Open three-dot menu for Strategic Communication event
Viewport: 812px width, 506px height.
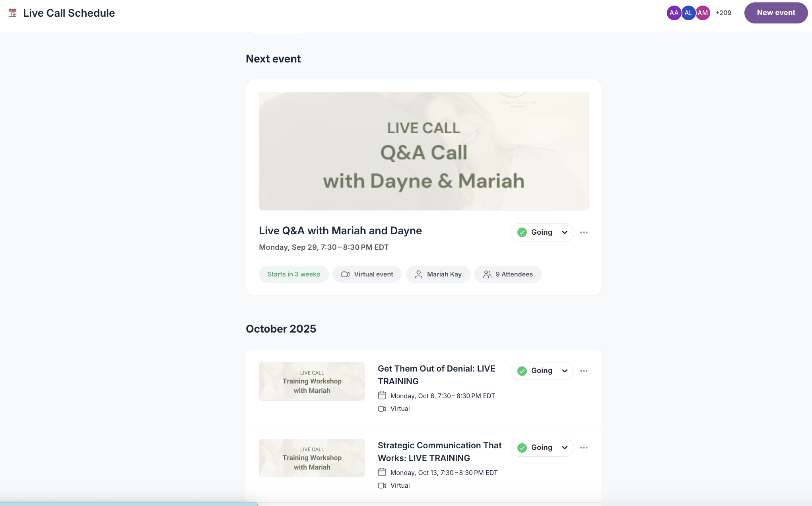583,448
